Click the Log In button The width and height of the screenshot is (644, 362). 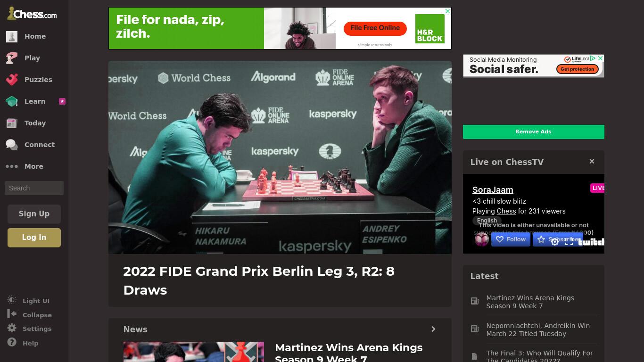[x=34, y=238]
